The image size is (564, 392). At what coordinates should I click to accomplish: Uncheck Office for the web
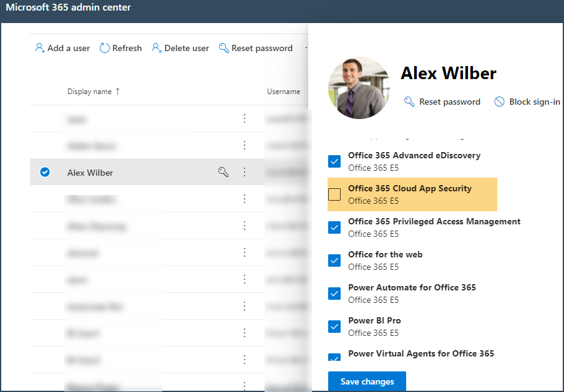coord(334,261)
